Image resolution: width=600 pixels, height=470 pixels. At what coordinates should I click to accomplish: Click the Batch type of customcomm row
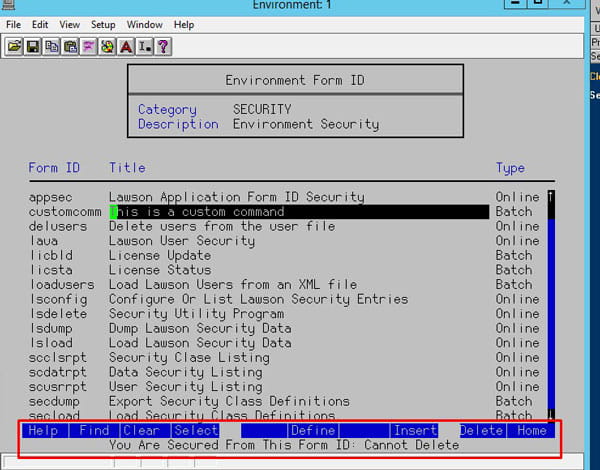pyautogui.click(x=514, y=212)
